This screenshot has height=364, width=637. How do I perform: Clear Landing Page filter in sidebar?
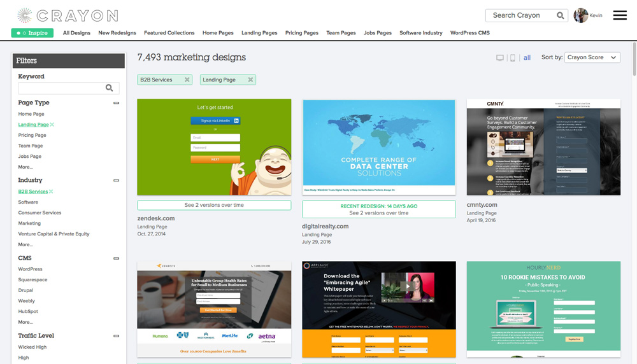click(x=52, y=125)
